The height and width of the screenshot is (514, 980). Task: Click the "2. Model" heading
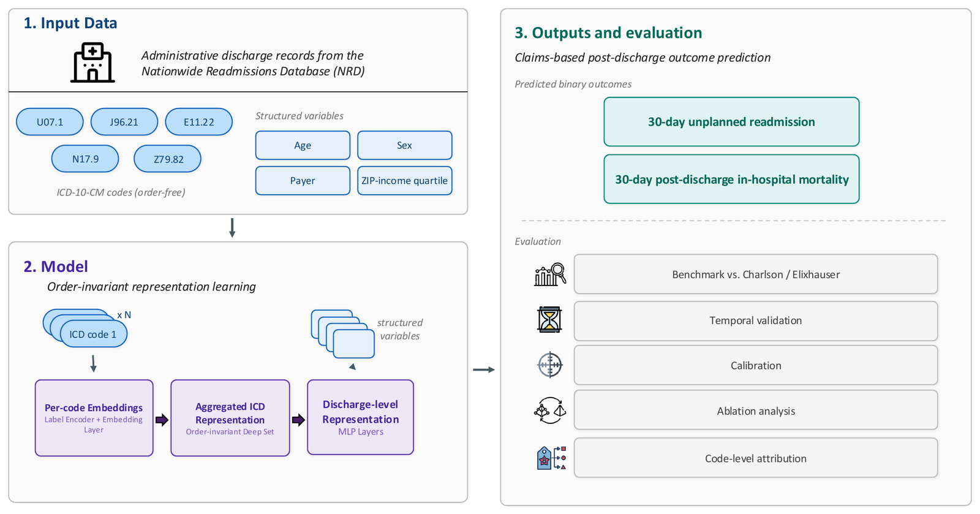[56, 266]
